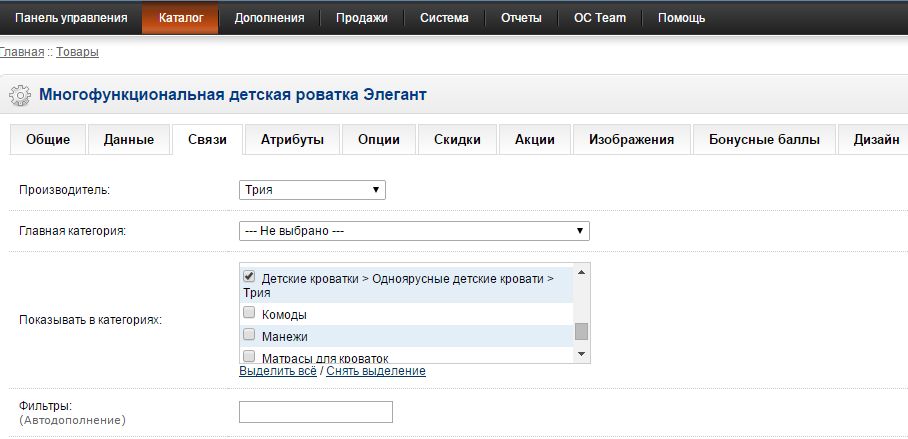The height and width of the screenshot is (439, 908).
Task: Open the Производитель dropdown showing Трия
Action: [x=312, y=190]
